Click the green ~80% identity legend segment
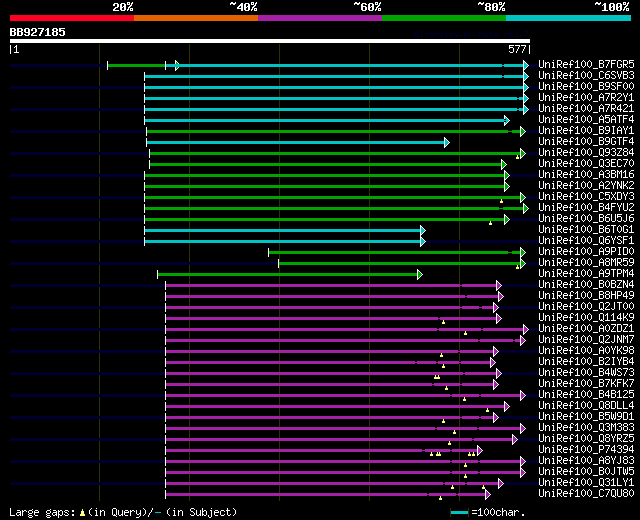This screenshot has width=640, height=520. click(444, 18)
